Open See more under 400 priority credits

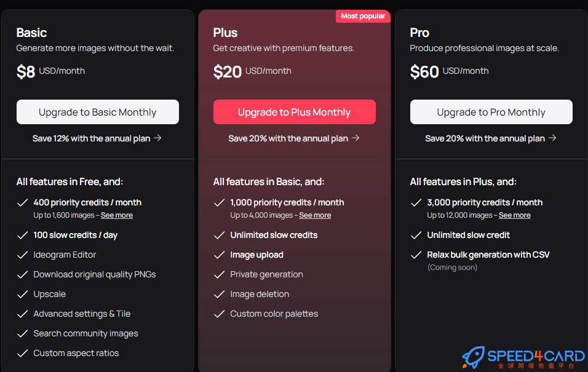117,215
